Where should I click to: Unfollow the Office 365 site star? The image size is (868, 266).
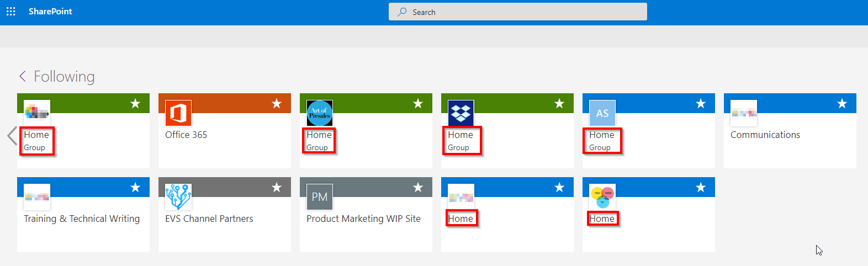(x=277, y=103)
